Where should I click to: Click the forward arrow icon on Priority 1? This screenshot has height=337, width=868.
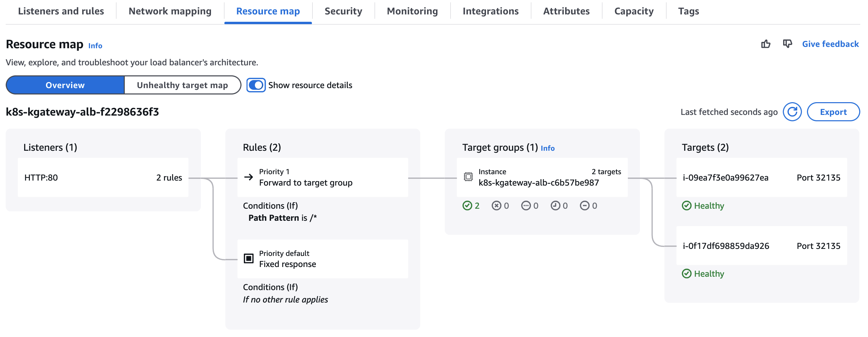249,177
